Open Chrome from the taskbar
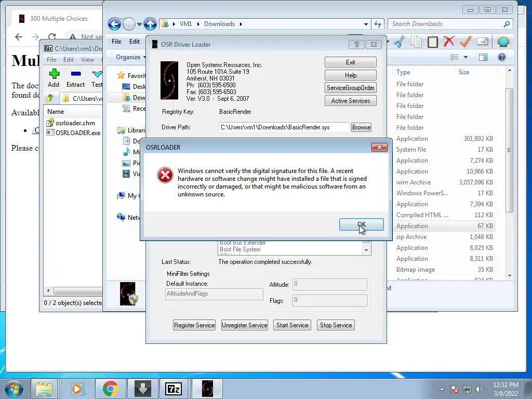The image size is (532, 399). click(110, 389)
